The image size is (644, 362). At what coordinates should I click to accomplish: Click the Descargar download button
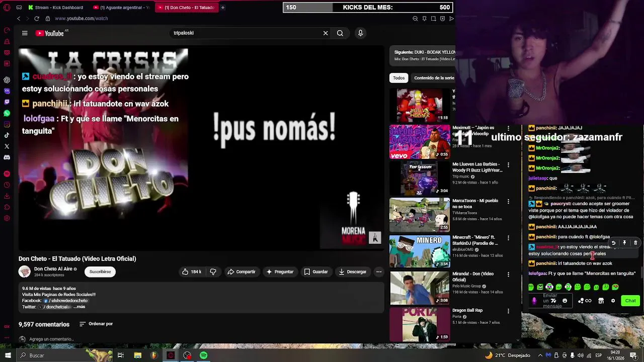pyautogui.click(x=352, y=271)
